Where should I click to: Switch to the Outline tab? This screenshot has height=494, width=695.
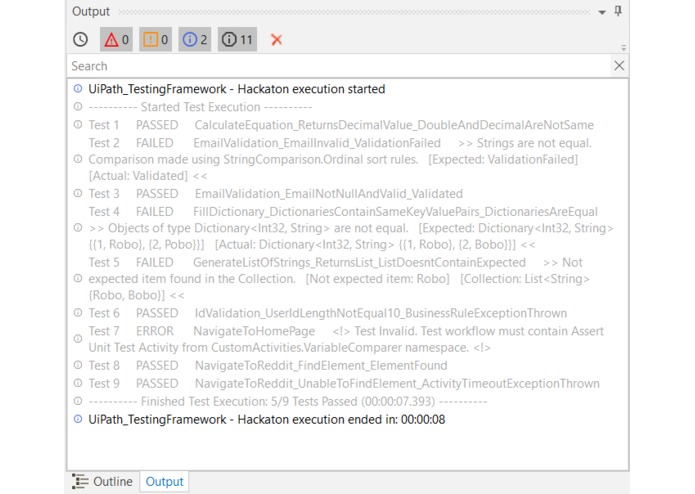[102, 482]
